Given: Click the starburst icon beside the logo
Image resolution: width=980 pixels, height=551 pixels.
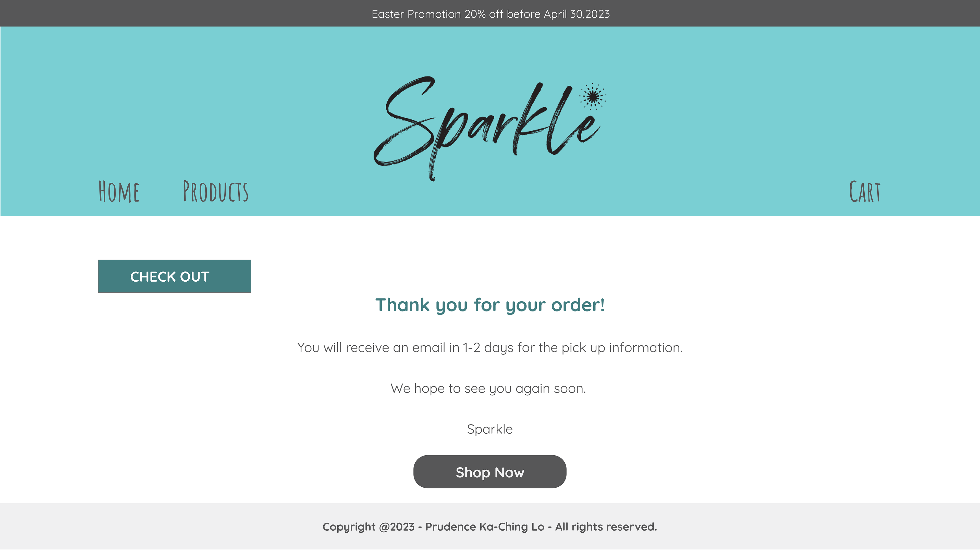Looking at the screenshot, I should [x=593, y=97].
